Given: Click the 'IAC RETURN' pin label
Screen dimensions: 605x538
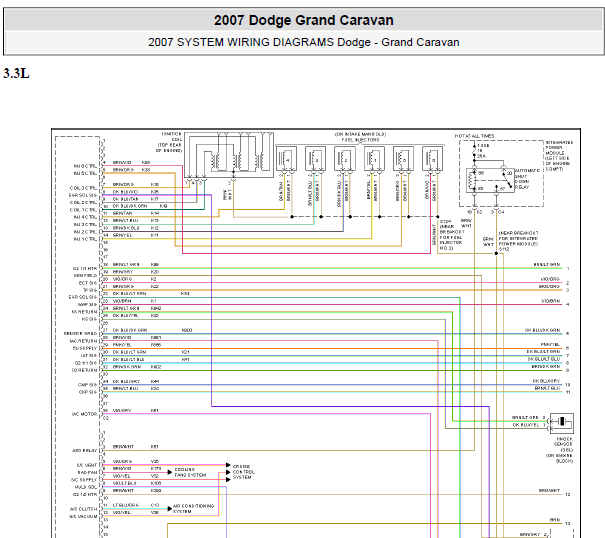Looking at the screenshot, I should pos(83,341).
